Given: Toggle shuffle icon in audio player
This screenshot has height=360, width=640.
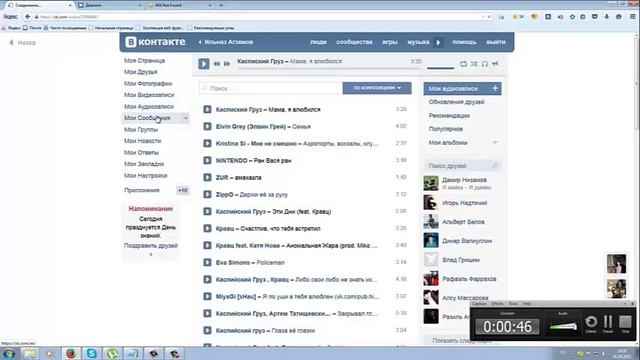Looking at the screenshot, I should pyautogui.click(x=474, y=64).
